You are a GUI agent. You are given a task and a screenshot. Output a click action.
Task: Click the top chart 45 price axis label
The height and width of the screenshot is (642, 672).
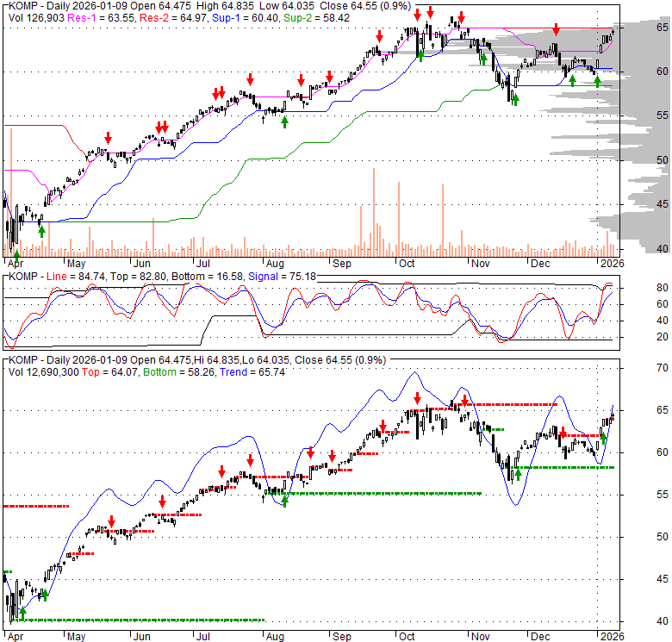[x=663, y=204]
